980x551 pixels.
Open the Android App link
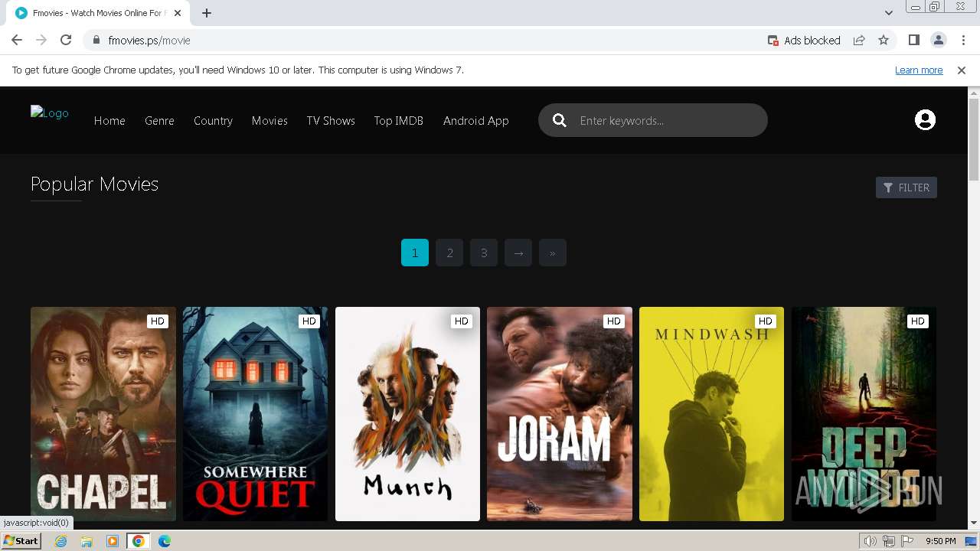475,121
